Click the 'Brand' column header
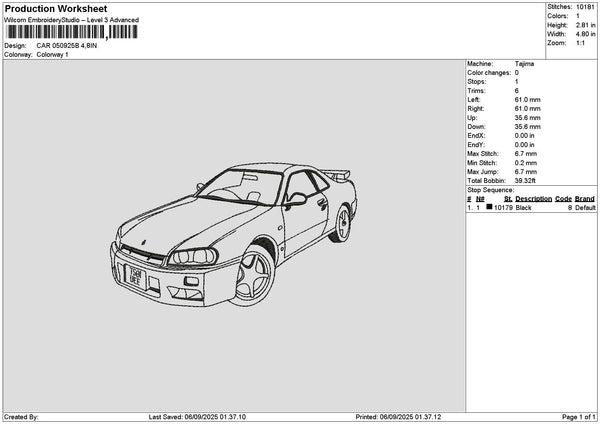This screenshot has width=600, height=424. point(585,199)
